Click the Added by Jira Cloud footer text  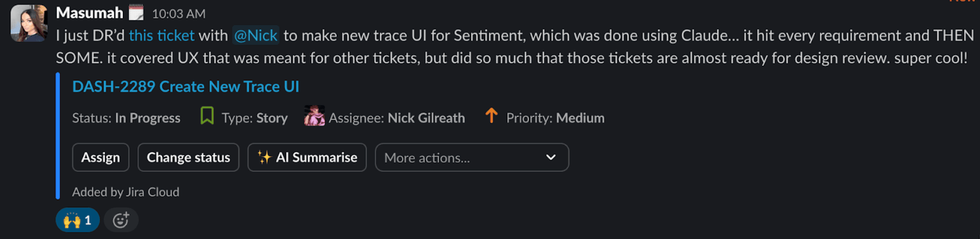(125, 192)
